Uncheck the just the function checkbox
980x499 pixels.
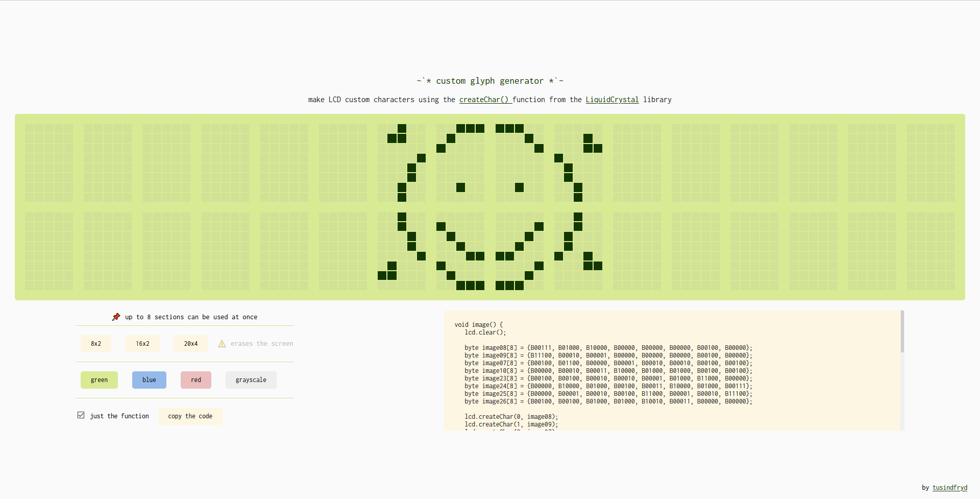tap(81, 415)
